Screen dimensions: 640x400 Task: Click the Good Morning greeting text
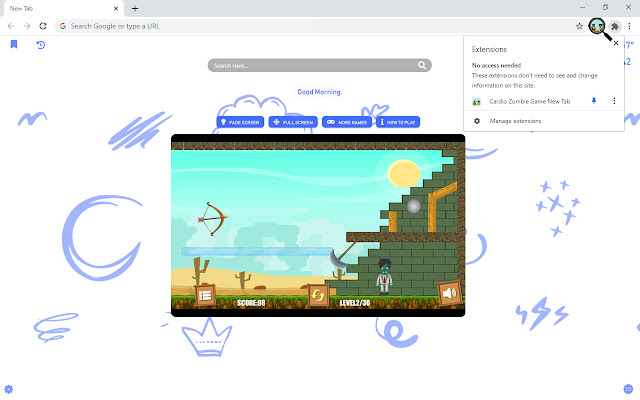coord(320,92)
